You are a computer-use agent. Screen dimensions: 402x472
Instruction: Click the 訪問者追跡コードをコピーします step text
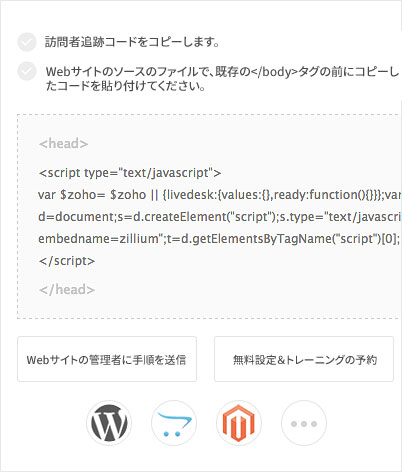pyautogui.click(x=132, y=42)
